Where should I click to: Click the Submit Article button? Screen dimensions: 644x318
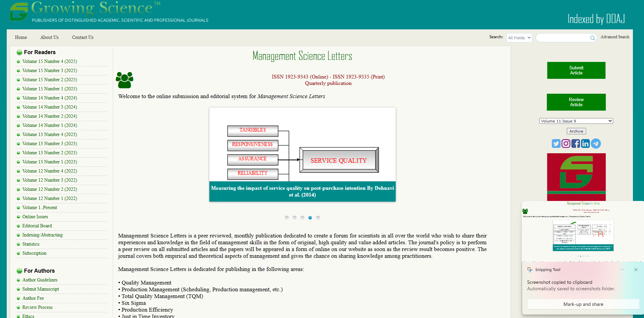tap(576, 70)
